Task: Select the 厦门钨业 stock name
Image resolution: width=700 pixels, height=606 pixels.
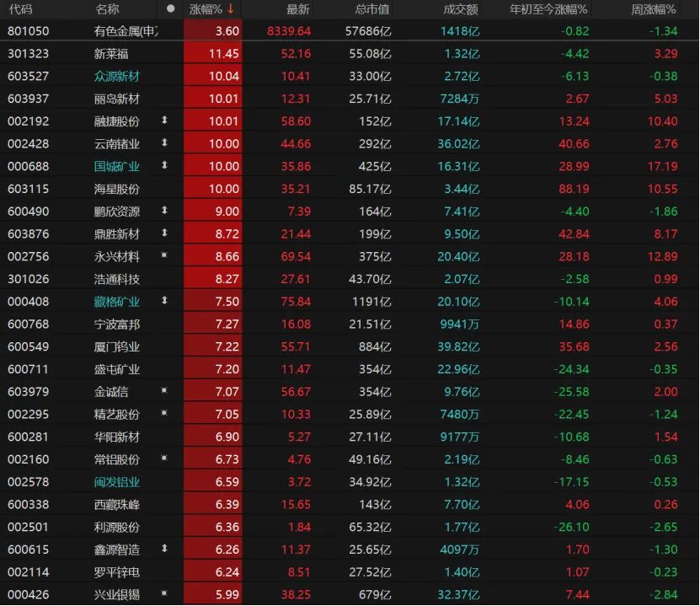Action: (117, 347)
